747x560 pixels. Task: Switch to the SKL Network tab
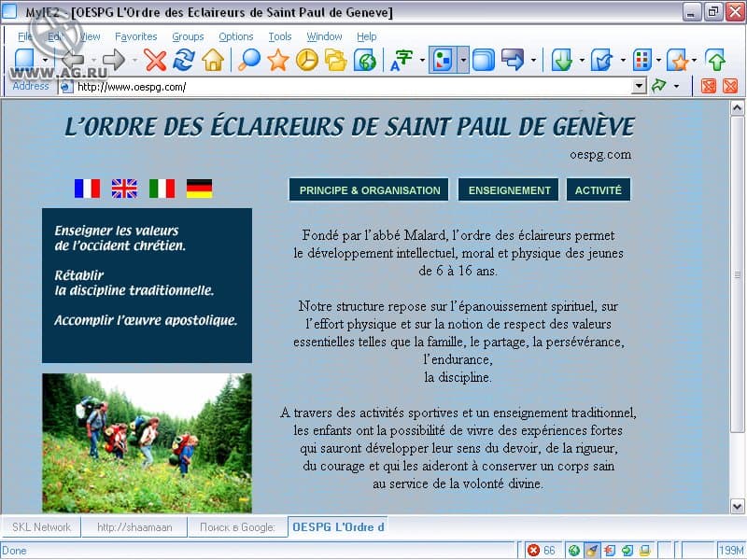click(41, 527)
